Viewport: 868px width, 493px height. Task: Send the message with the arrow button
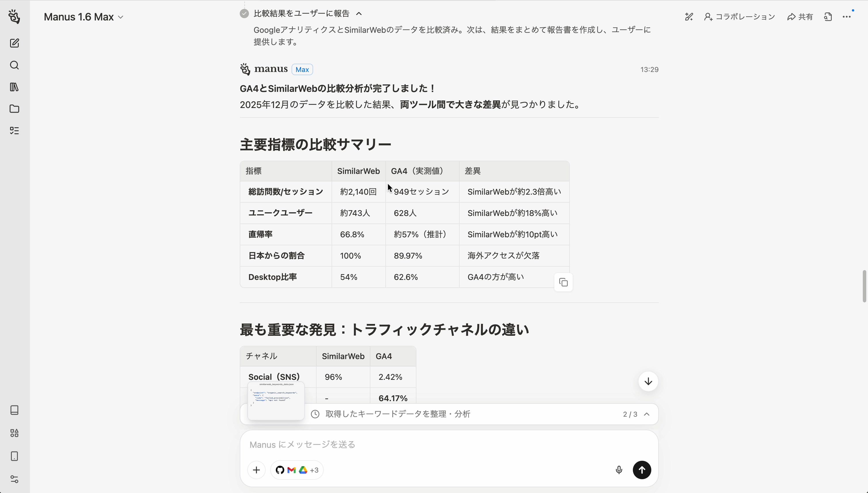pyautogui.click(x=642, y=470)
